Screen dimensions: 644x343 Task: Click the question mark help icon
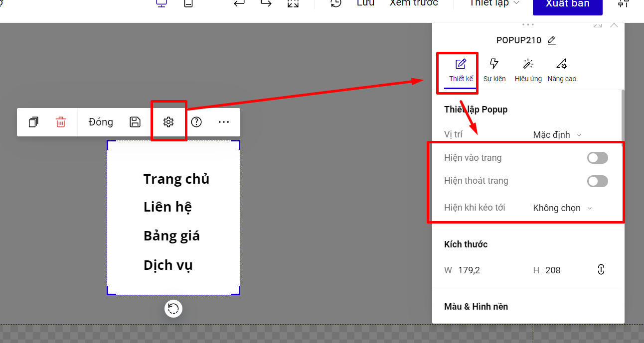click(x=196, y=122)
